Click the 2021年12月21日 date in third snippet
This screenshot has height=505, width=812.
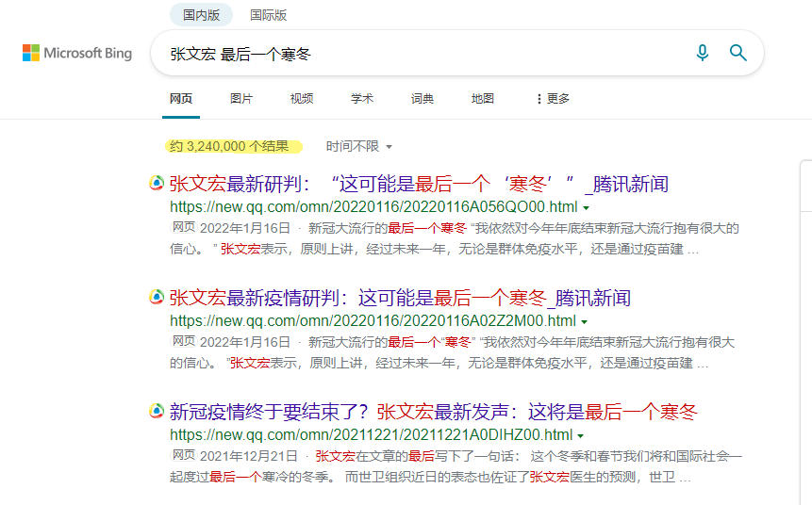249,456
